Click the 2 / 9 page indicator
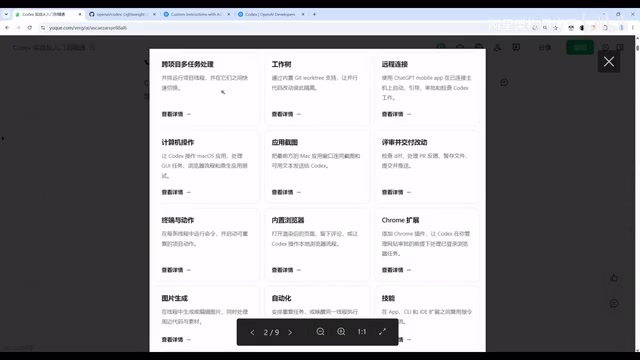This screenshot has height=360, width=640. click(x=271, y=332)
